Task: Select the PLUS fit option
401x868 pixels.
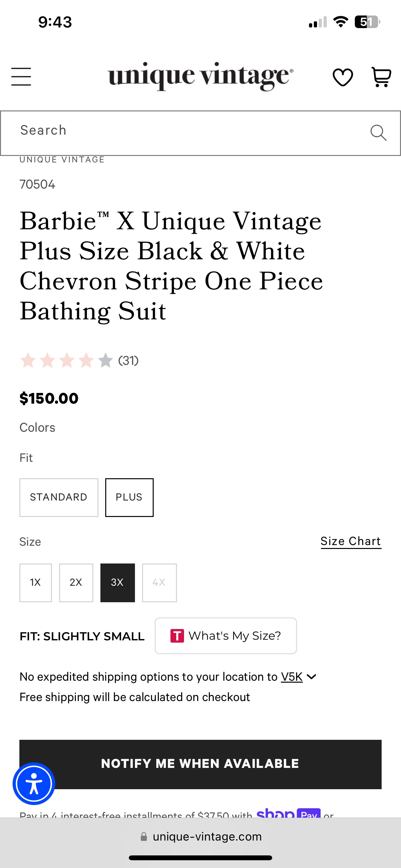Action: tap(129, 497)
